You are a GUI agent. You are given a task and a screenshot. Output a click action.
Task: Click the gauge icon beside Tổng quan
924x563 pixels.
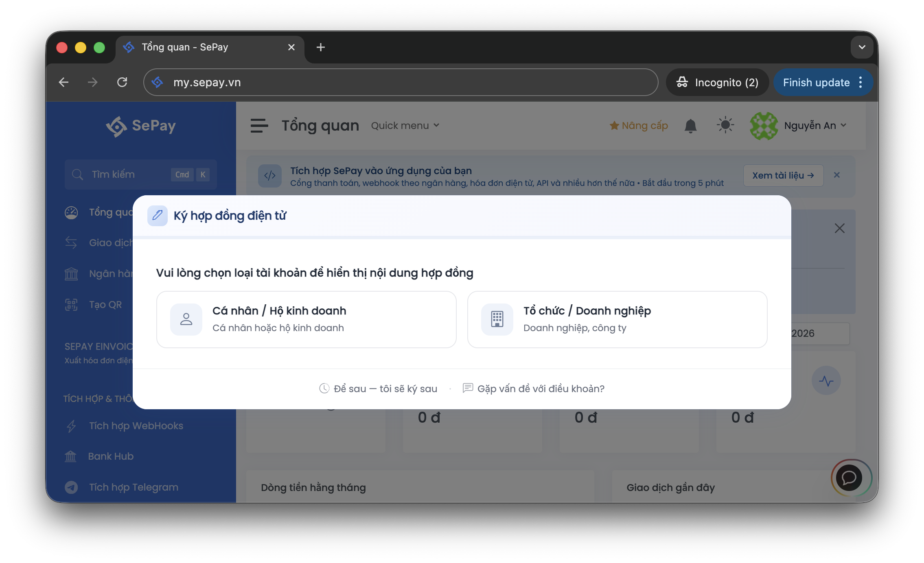[x=71, y=212]
